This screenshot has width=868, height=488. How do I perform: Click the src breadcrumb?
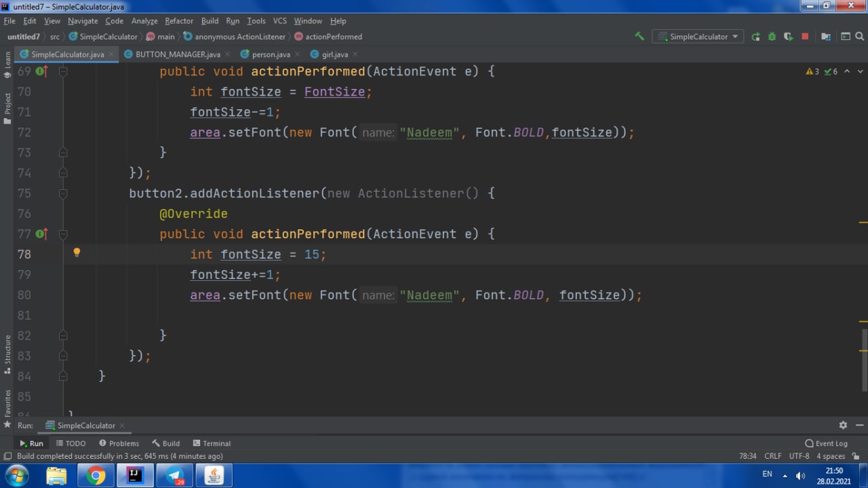pyautogui.click(x=55, y=37)
